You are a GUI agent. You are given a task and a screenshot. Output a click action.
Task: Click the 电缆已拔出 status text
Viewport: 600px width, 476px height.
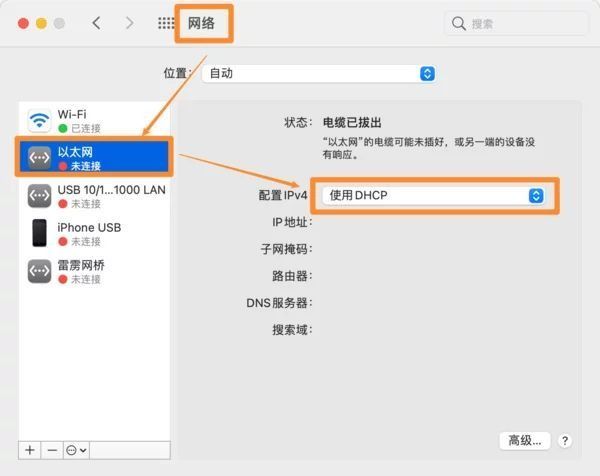[x=352, y=122]
